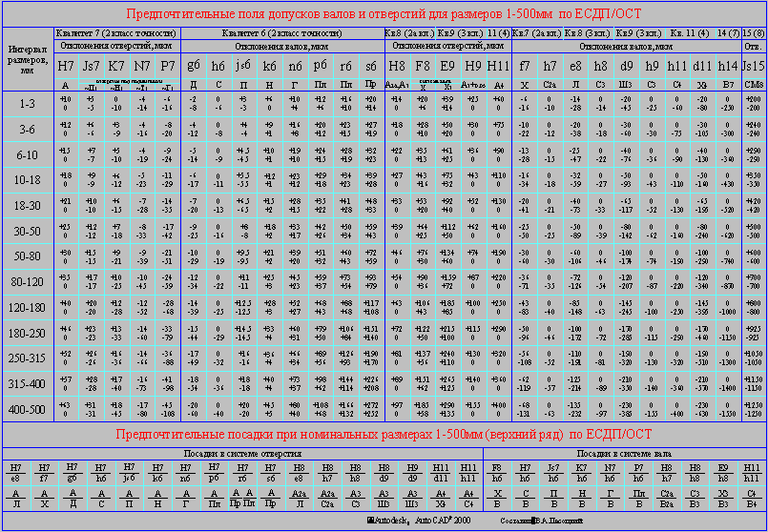The width and height of the screenshot is (768, 532).
Task: Click the '50-80' size interval row label
Action: 28,256
